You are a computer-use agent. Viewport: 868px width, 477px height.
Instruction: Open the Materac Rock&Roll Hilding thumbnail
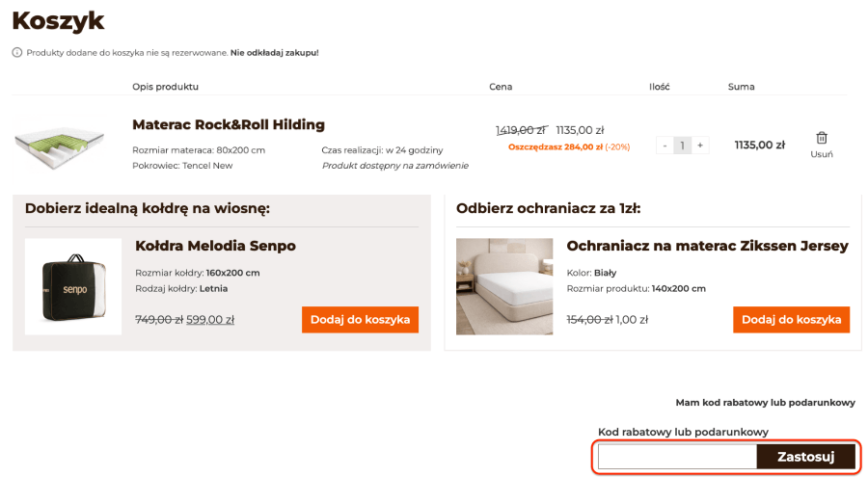click(60, 146)
